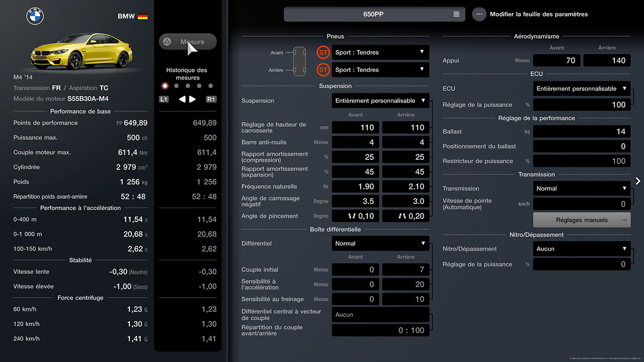This screenshot has height=362, width=644.
Task: Click the L1 shoulder button icon
Action: [164, 99]
